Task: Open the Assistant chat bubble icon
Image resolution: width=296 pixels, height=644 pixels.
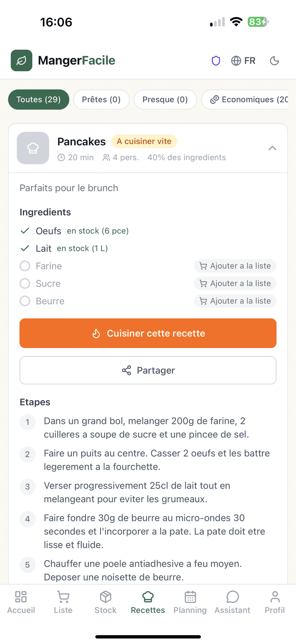Action: (x=232, y=597)
